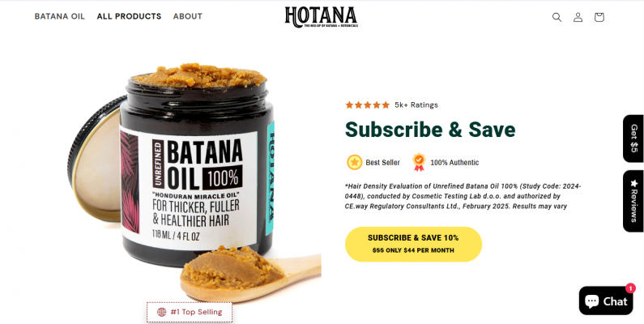Open the Shopify Chat button
Image resolution: width=644 pixels, height=324 pixels.
pyautogui.click(x=606, y=301)
